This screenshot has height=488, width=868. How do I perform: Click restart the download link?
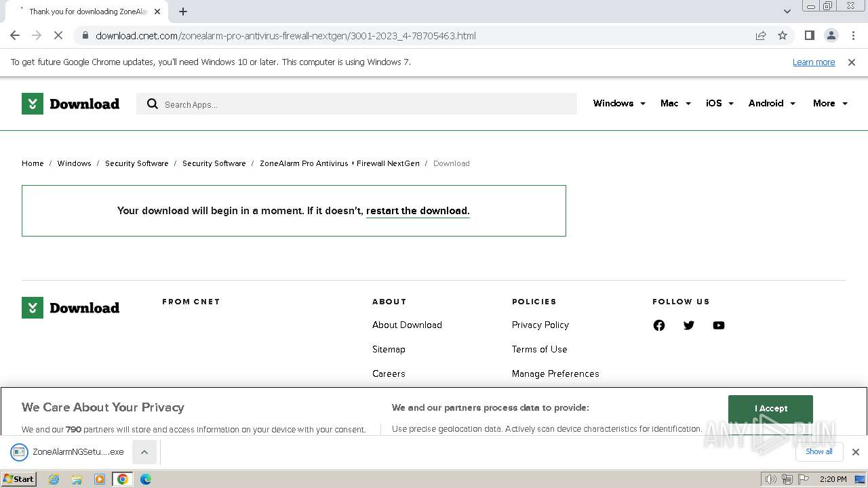pos(418,211)
